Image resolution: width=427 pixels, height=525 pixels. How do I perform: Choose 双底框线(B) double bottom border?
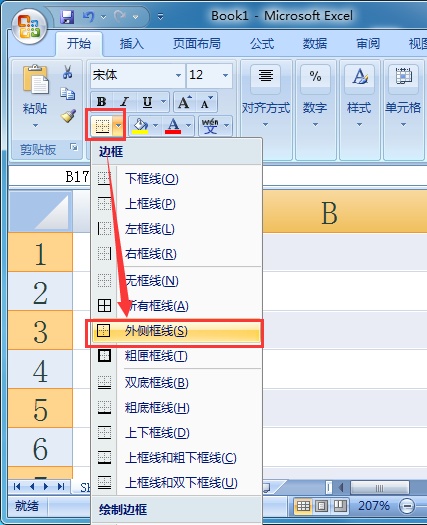176,382
